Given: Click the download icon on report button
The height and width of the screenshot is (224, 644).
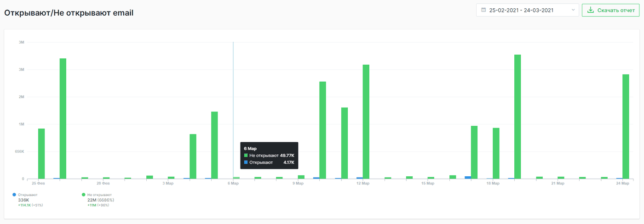Looking at the screenshot, I should [x=591, y=10].
